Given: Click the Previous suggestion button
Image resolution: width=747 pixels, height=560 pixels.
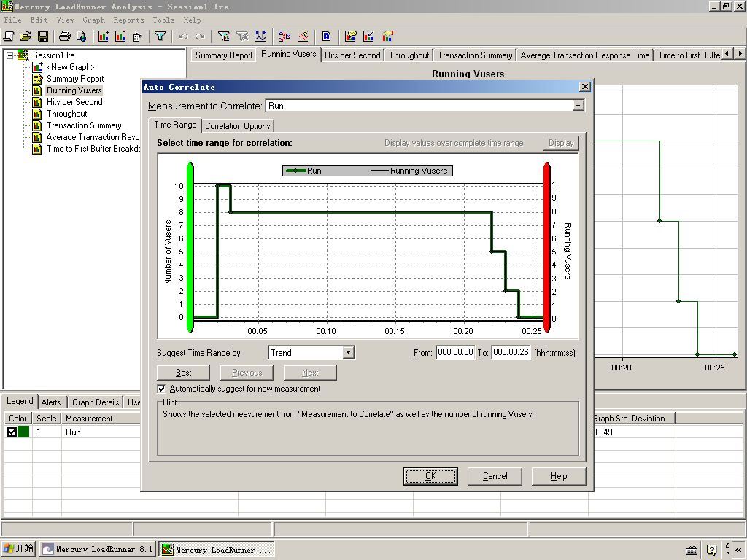Looking at the screenshot, I should coord(247,373).
